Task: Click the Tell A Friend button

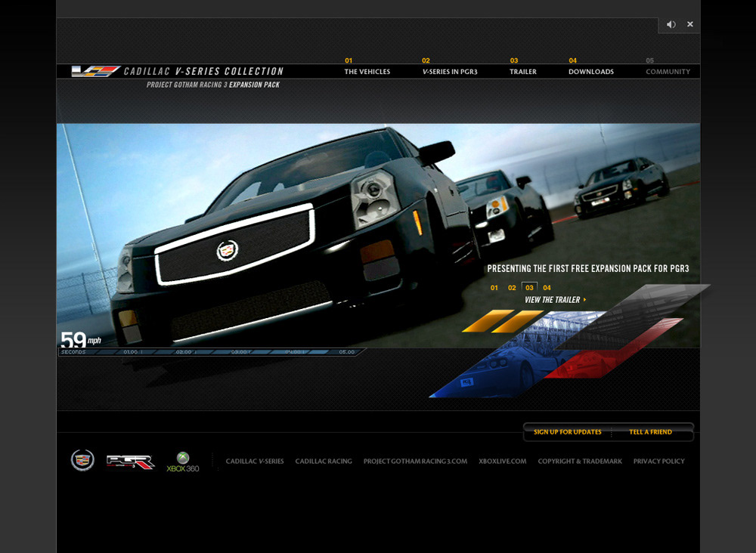Action: click(x=650, y=432)
